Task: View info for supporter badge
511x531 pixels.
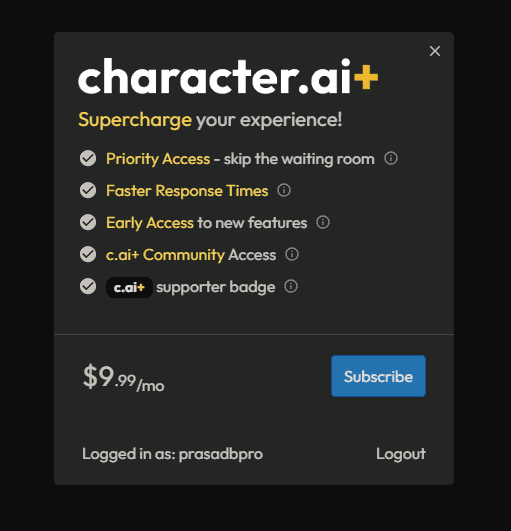Action: [x=291, y=286]
